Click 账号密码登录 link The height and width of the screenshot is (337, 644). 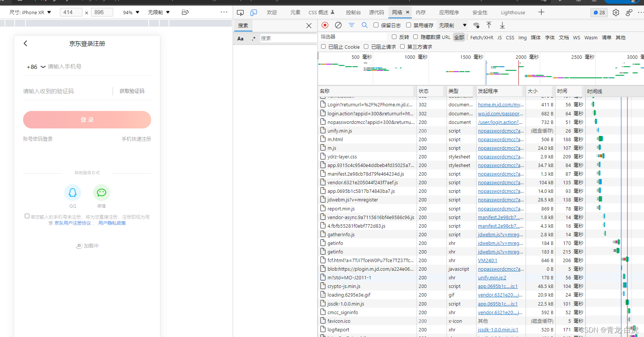pos(37,139)
